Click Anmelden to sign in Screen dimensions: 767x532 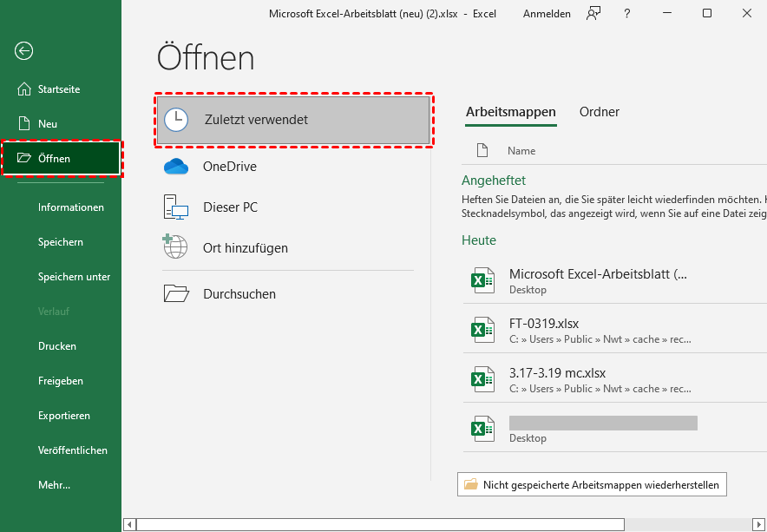coord(547,13)
